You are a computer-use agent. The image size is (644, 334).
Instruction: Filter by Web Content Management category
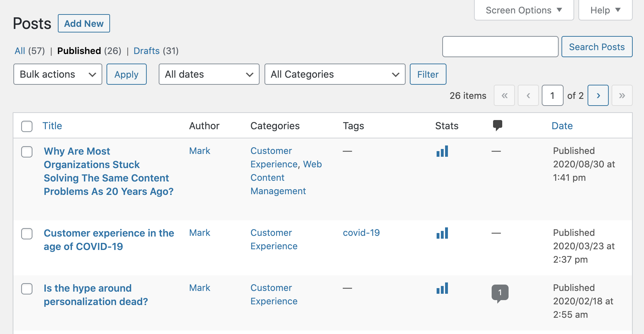pyautogui.click(x=286, y=178)
